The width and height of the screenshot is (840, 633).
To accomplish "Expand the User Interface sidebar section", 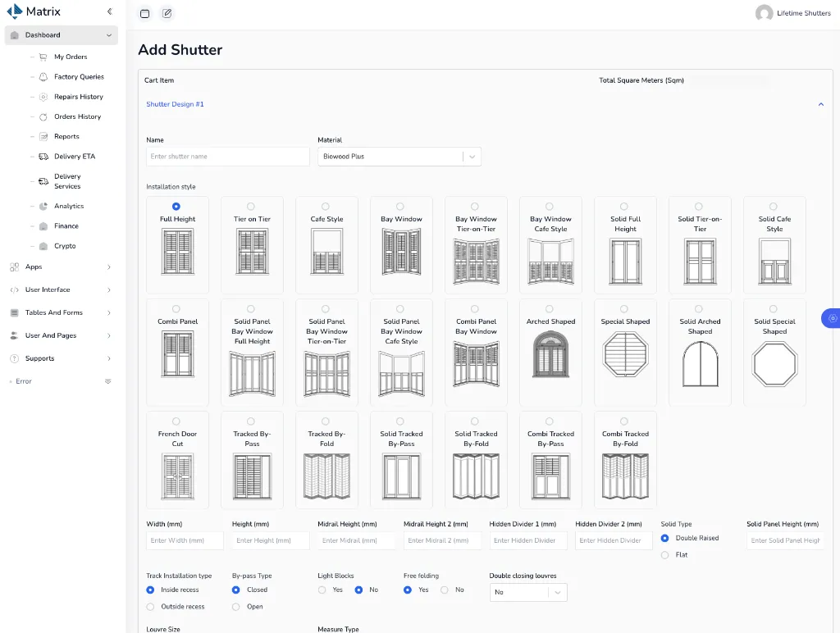I will 109,289.
